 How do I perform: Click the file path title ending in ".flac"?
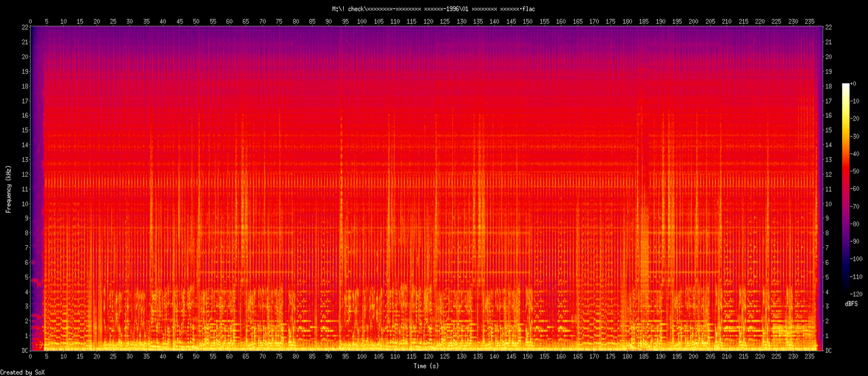(x=433, y=9)
